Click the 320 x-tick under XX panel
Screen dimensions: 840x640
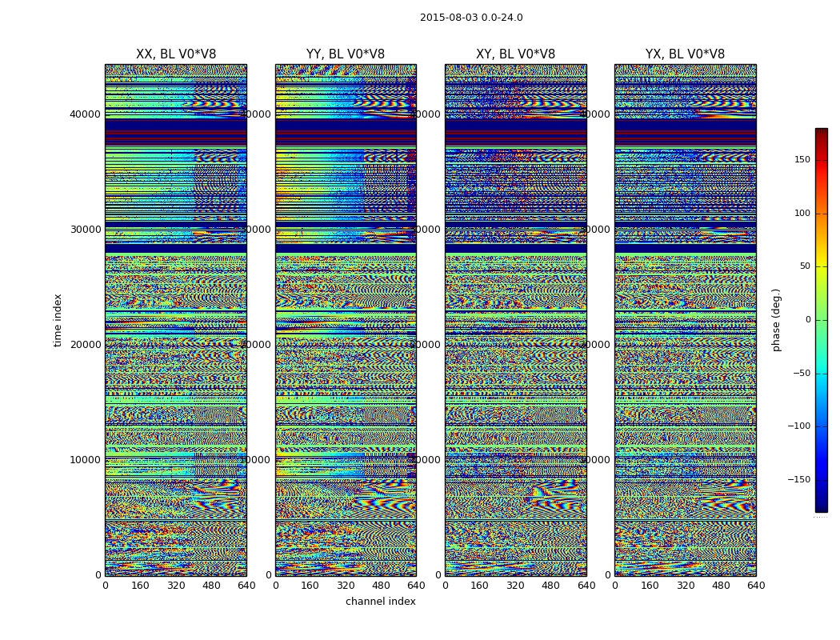176,586
